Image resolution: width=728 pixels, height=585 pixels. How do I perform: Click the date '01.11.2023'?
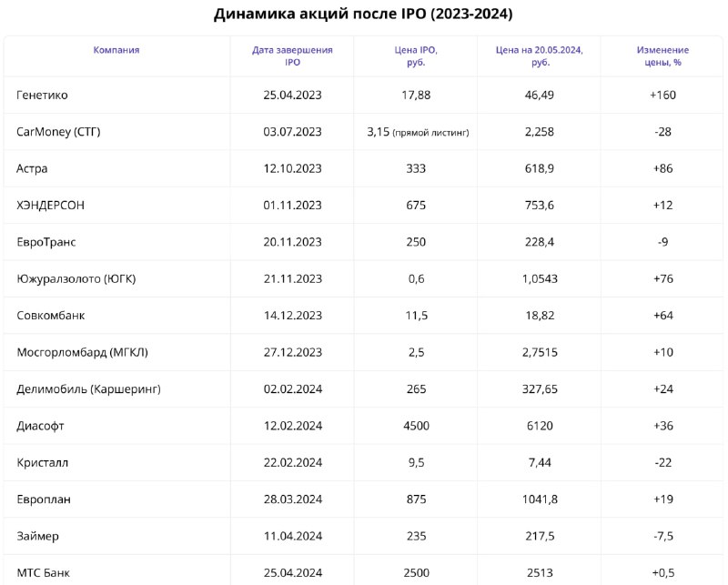point(292,206)
